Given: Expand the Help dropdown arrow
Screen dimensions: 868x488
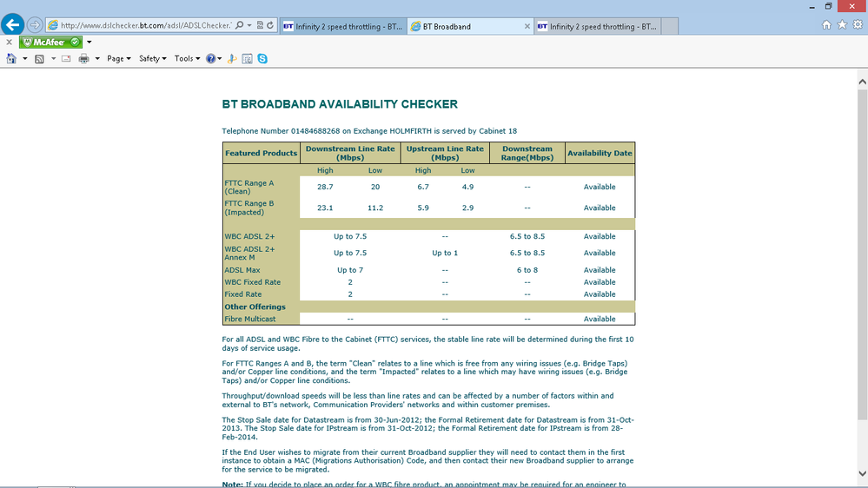Looking at the screenshot, I should (x=220, y=59).
